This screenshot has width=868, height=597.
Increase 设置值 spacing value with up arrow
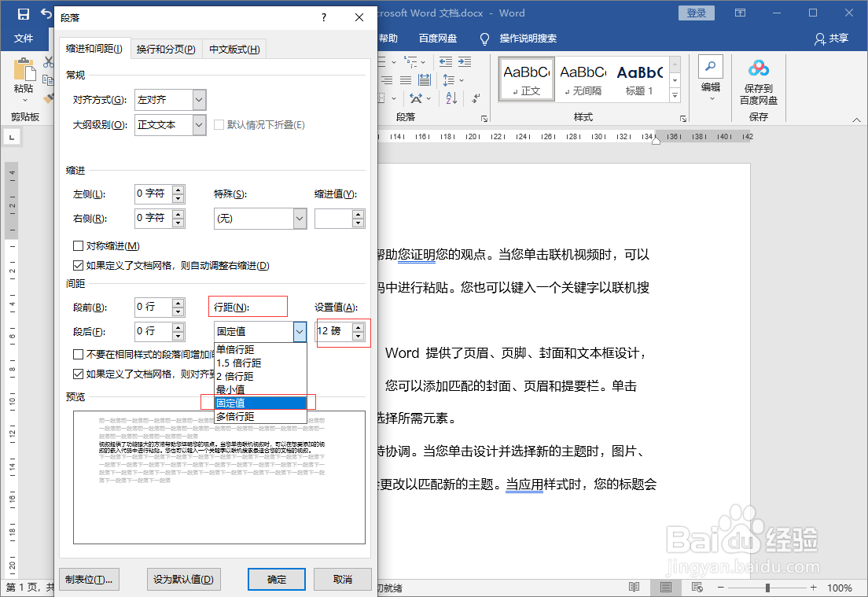coord(359,327)
